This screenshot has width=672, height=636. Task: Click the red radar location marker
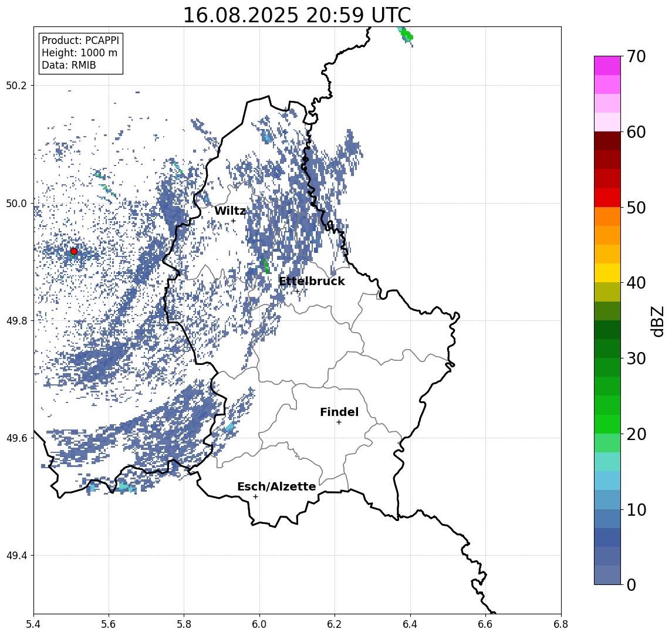point(74,252)
